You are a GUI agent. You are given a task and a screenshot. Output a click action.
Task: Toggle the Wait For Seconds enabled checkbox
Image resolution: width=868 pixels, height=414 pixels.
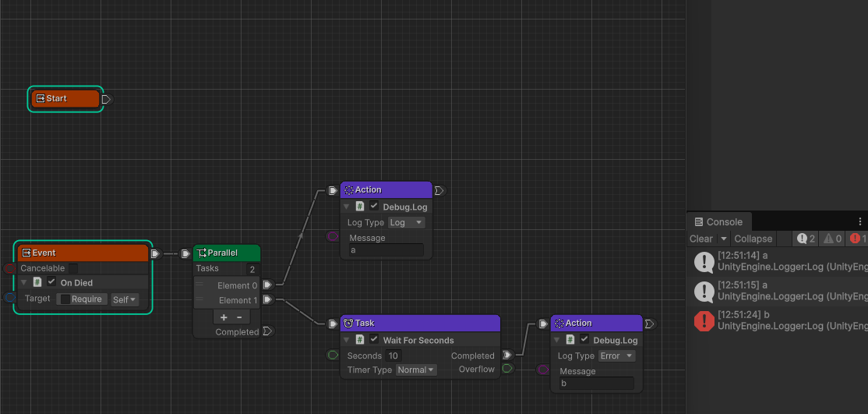[x=374, y=340]
